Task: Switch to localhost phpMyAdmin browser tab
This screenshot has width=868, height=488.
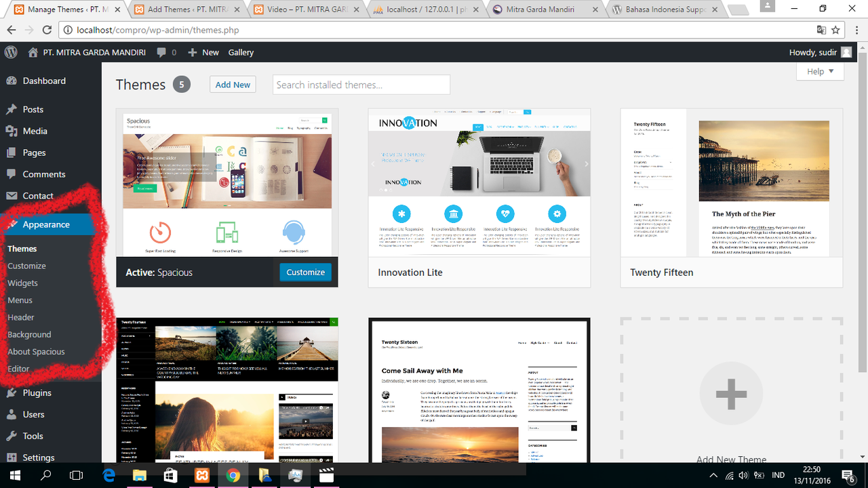Action: point(425,9)
